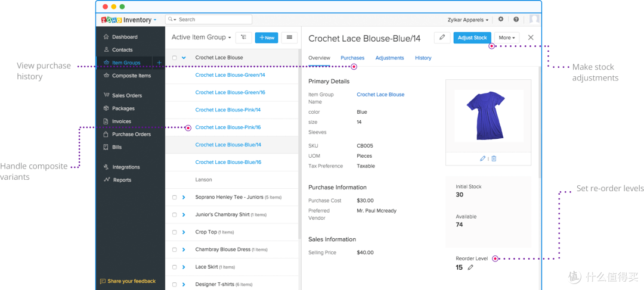Click the tree view icon near New button
The image size is (644, 290).
coord(243,38)
